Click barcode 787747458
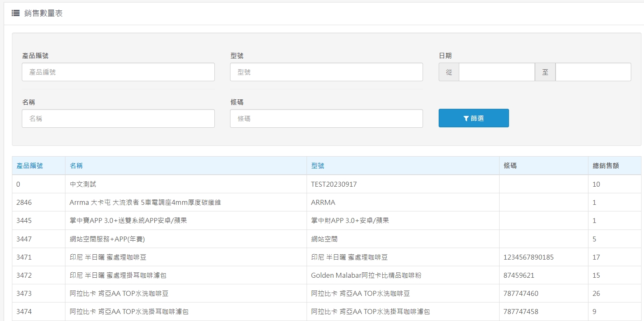Image resolution: width=644 pixels, height=321 pixels. [x=521, y=312]
